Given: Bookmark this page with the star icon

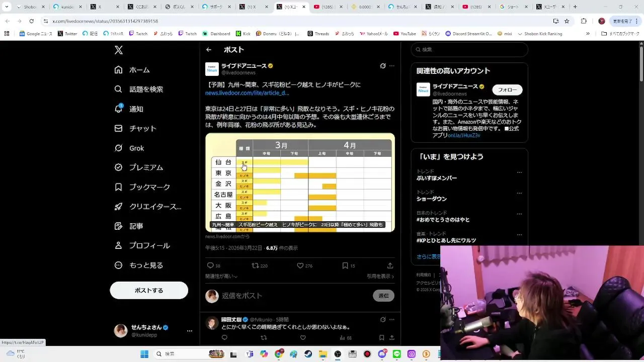Looking at the screenshot, I should tap(567, 21).
